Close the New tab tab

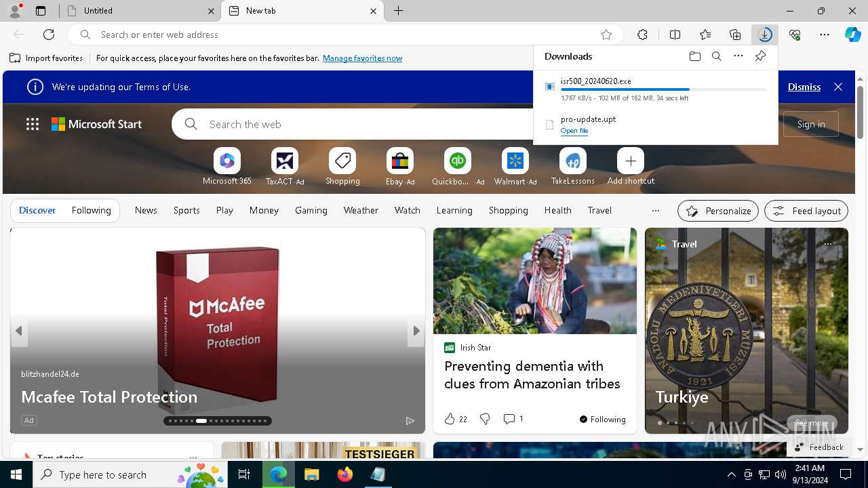[x=373, y=11]
